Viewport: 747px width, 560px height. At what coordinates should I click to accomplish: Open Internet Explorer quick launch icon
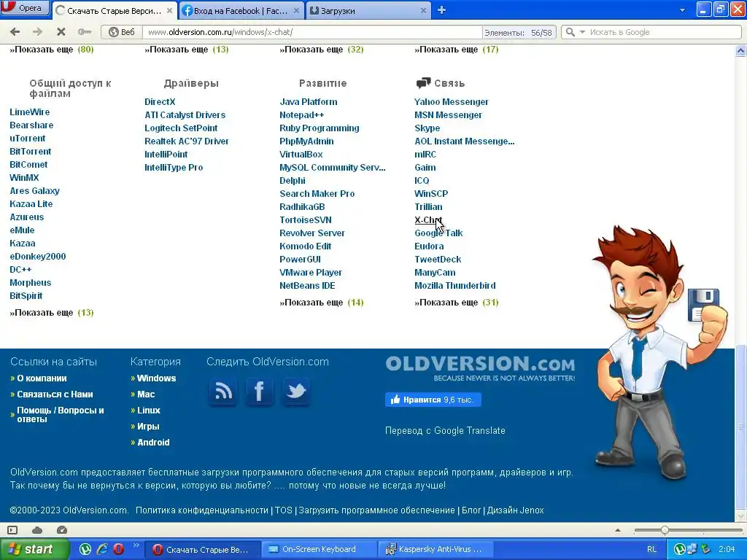(x=102, y=549)
